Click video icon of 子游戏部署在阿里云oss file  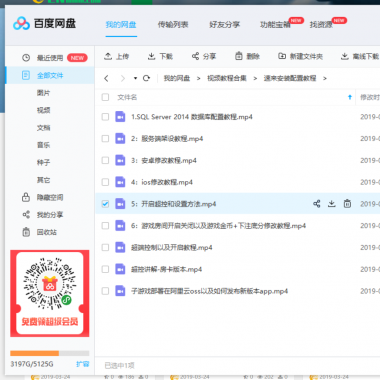coord(120,291)
